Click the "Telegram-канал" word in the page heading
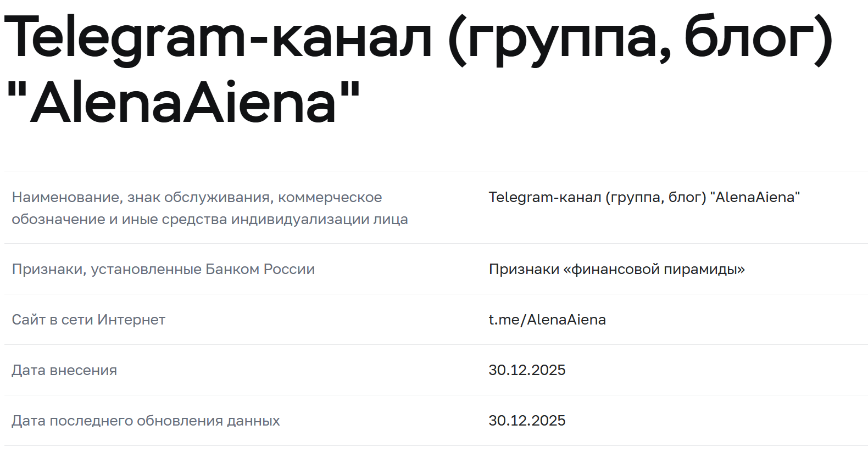 coord(218,38)
